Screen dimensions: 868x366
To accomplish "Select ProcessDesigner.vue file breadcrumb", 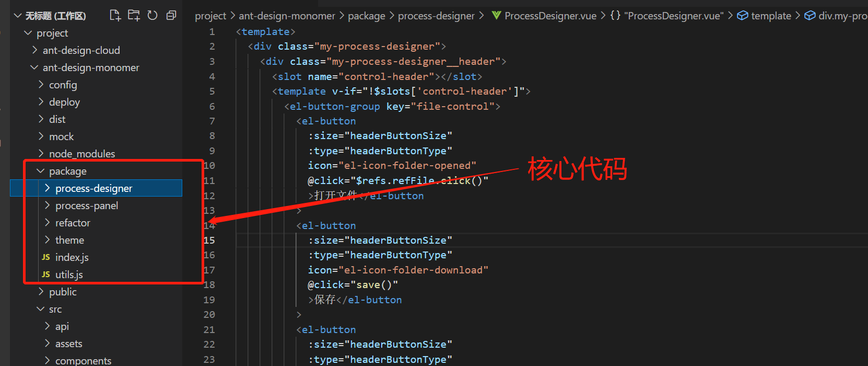I will click(550, 16).
